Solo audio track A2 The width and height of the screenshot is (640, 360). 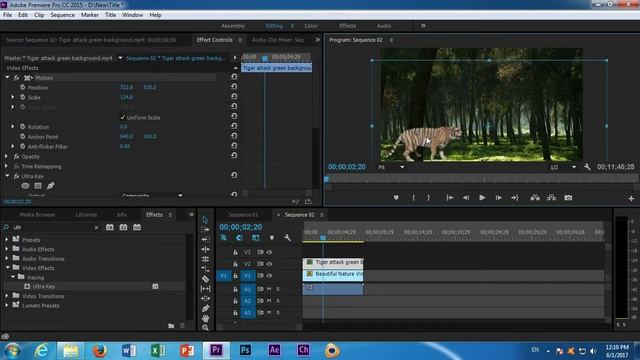coord(278,301)
